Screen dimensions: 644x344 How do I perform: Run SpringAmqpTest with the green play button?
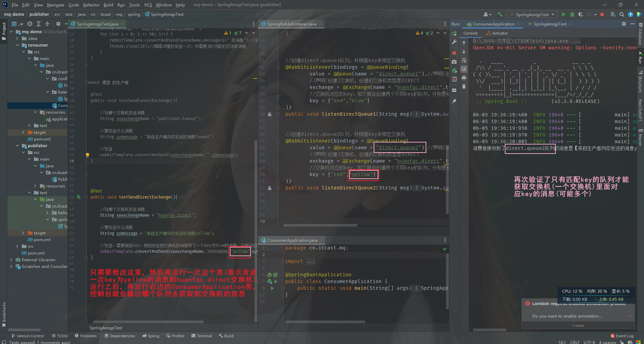[x=563, y=14]
